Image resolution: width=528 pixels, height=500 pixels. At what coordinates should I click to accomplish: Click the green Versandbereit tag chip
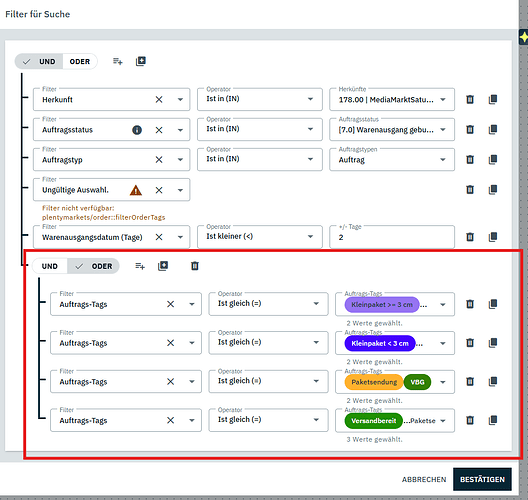(x=373, y=421)
